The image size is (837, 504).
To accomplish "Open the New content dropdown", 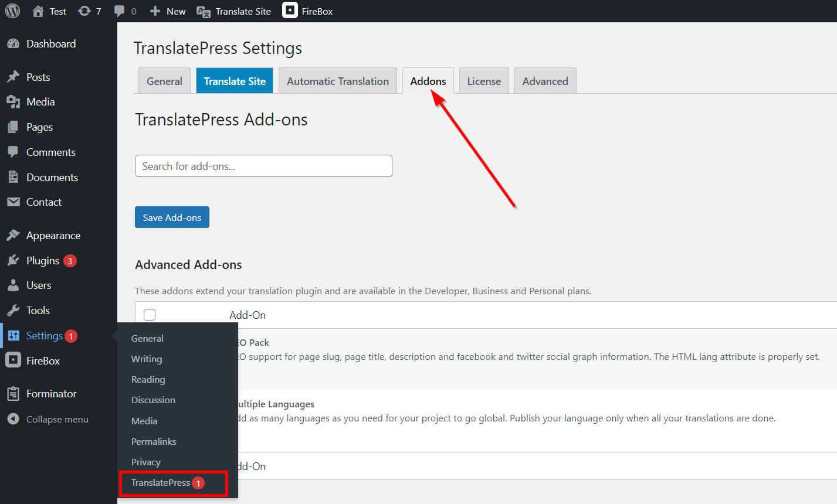I will point(168,11).
